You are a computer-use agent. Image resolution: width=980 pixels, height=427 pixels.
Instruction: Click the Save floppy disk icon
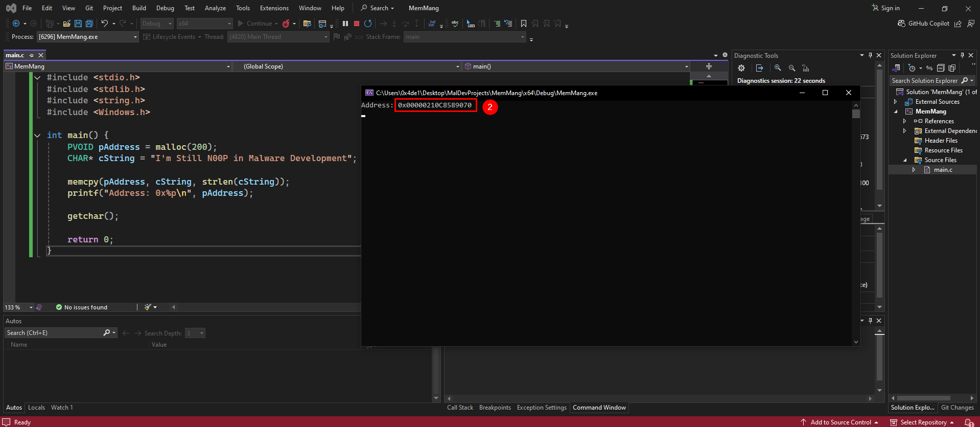pos(78,24)
